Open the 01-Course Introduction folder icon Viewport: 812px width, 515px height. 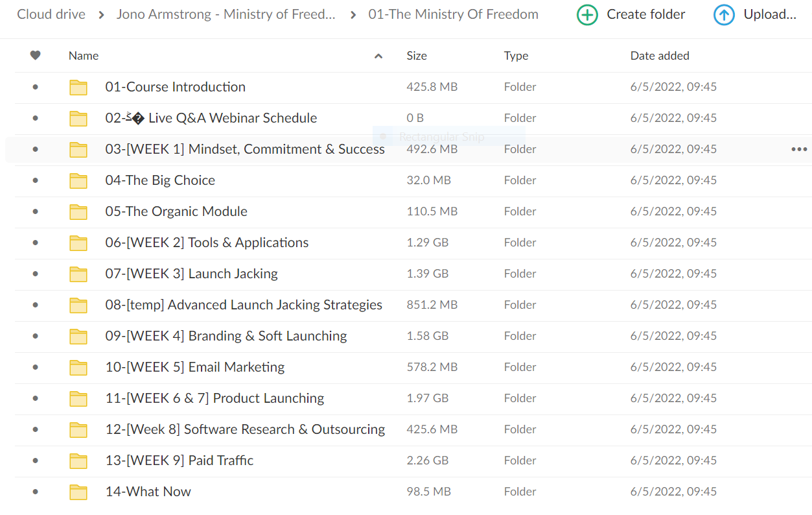point(78,86)
